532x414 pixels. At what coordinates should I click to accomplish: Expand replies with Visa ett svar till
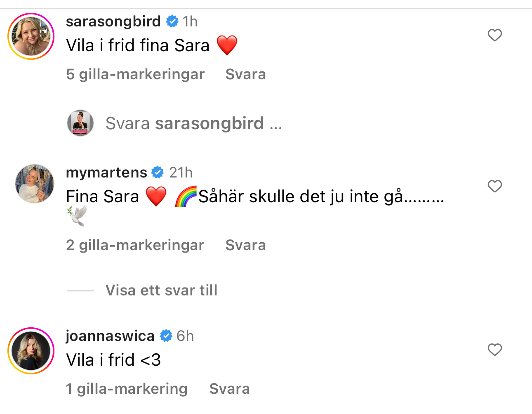click(x=161, y=290)
